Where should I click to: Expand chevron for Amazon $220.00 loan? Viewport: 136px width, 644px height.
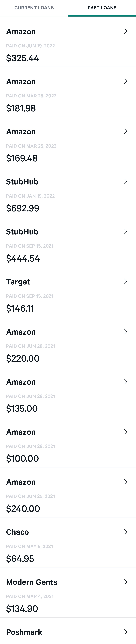125,332
